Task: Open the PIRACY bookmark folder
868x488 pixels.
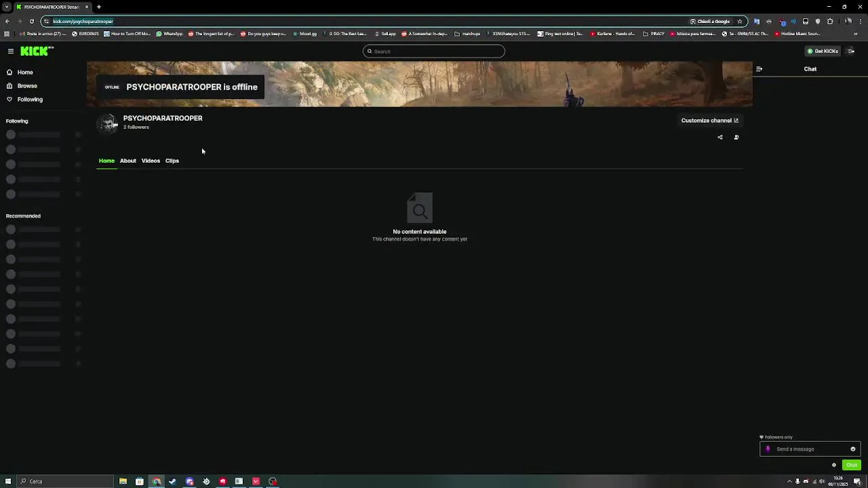Action: pyautogui.click(x=654, y=33)
